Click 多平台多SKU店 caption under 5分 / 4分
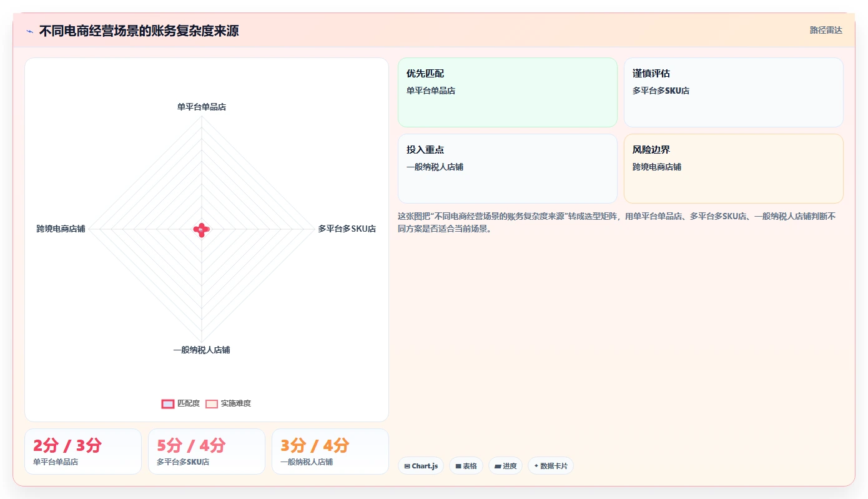 tap(183, 462)
